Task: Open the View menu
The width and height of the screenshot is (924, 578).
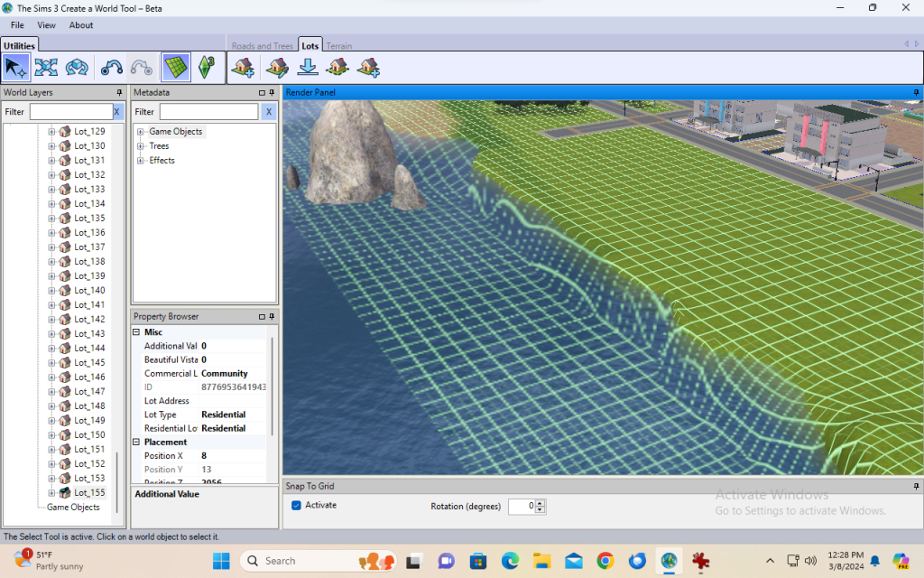Action: click(46, 25)
